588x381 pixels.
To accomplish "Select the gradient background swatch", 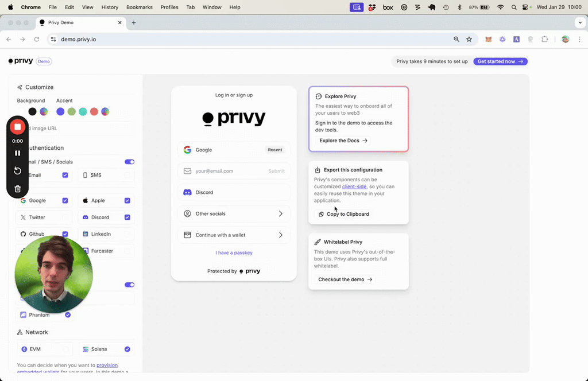I will click(44, 112).
